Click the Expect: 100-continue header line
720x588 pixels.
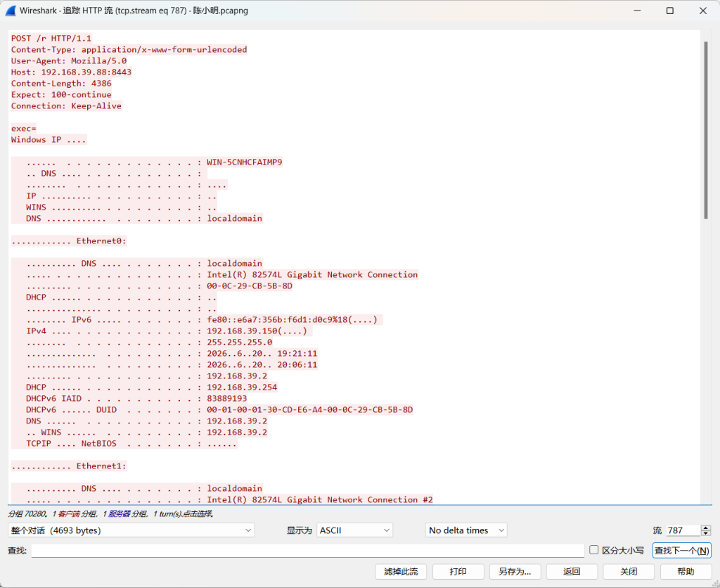(61, 95)
